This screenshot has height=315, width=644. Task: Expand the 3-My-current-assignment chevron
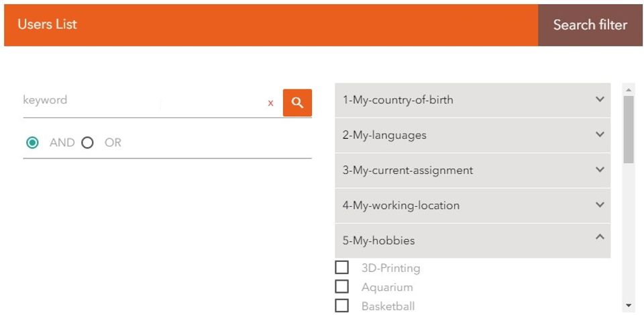click(x=600, y=170)
